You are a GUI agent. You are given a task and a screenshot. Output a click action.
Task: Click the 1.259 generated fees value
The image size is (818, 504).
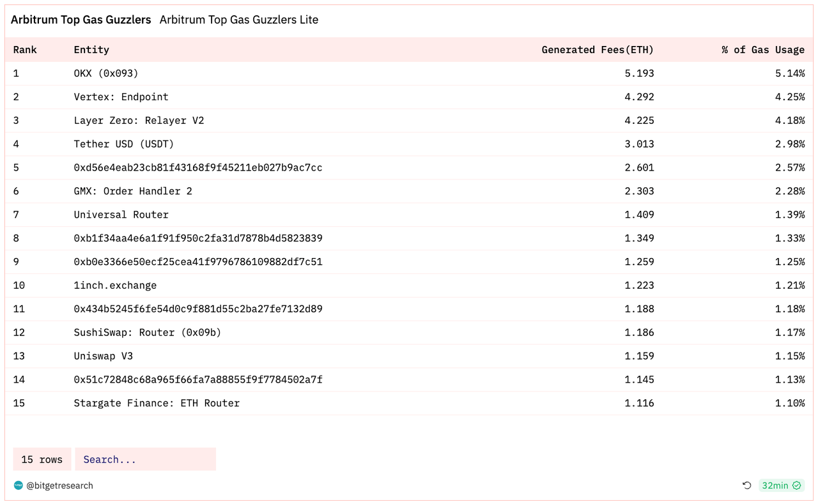tap(639, 262)
